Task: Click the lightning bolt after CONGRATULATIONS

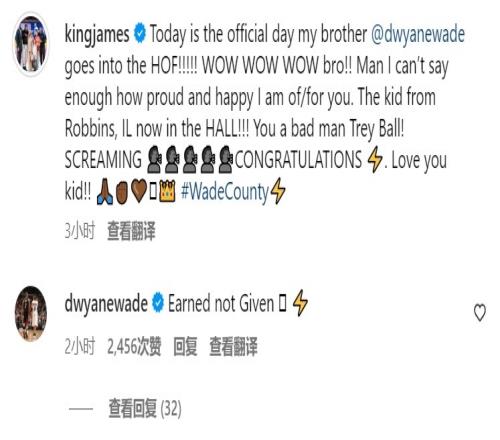Action: pos(375,160)
